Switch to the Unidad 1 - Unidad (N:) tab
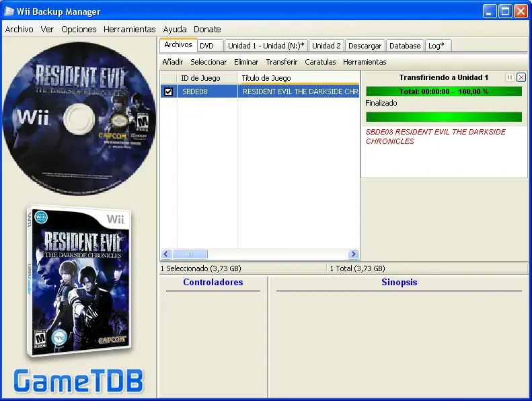This screenshot has height=401, width=532. click(x=266, y=46)
